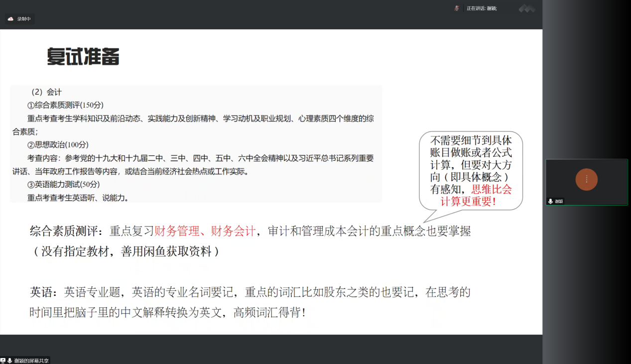Click the speech bubble callout on slide
Viewport: 631px width, 364px height.
[x=471, y=171]
